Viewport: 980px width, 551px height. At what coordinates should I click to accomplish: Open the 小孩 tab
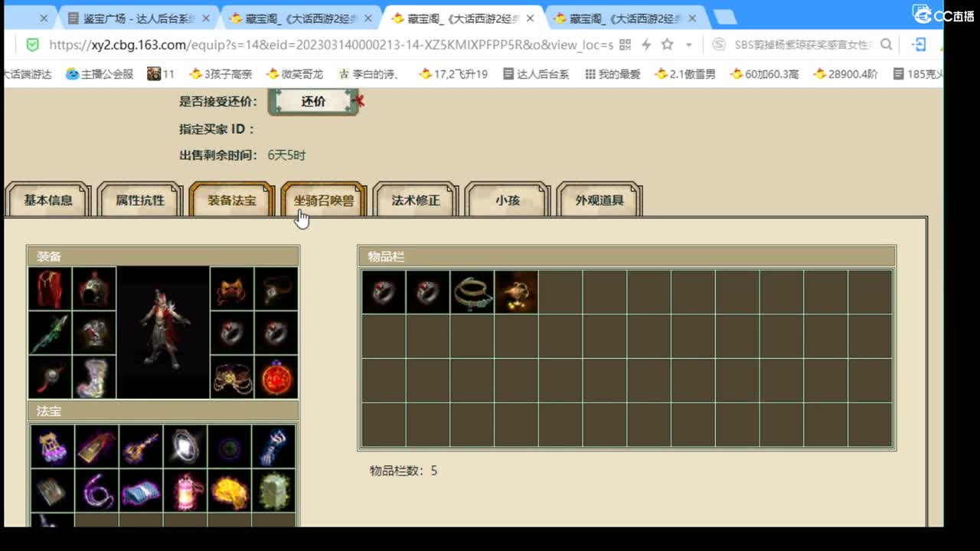508,200
